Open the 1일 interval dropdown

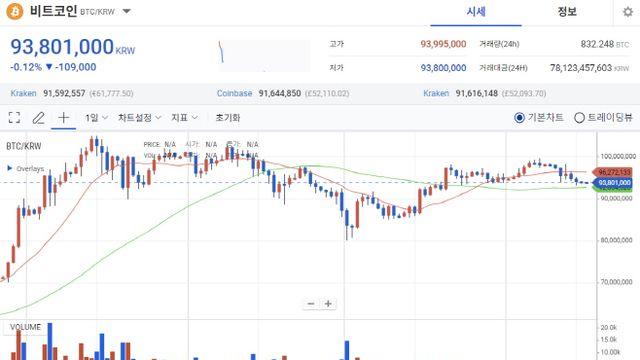[96, 118]
